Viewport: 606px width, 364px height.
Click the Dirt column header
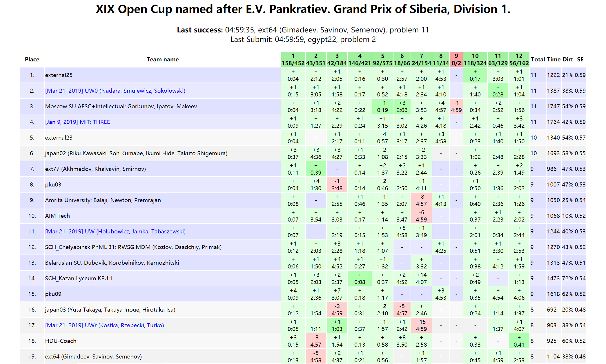click(x=567, y=59)
